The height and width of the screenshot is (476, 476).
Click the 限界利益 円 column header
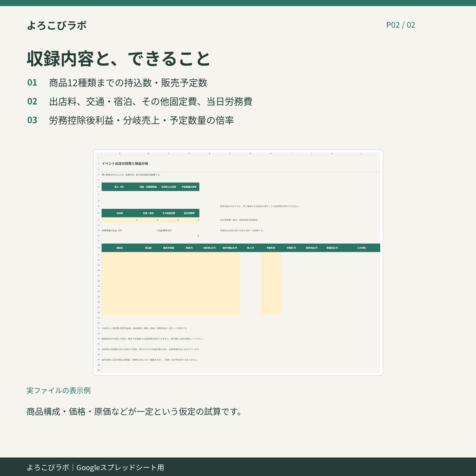[x=312, y=248]
